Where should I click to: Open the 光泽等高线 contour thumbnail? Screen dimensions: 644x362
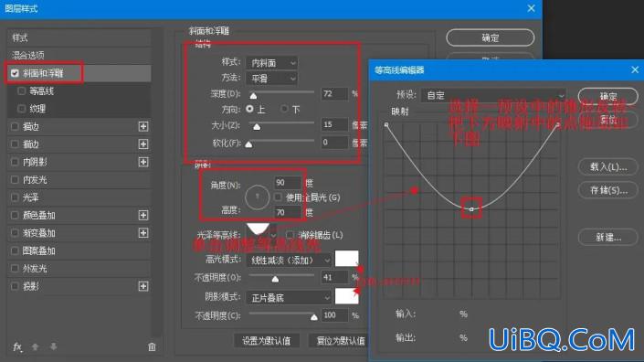(x=258, y=229)
